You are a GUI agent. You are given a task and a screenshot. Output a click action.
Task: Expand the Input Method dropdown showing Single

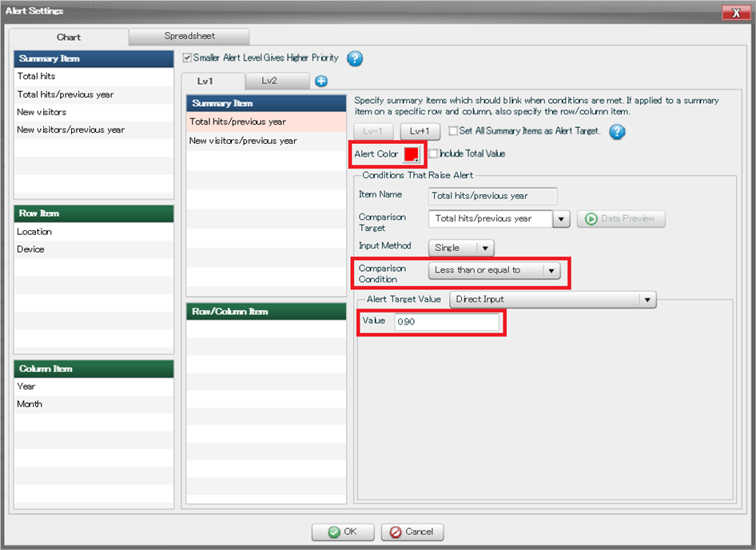pyautogui.click(x=461, y=248)
